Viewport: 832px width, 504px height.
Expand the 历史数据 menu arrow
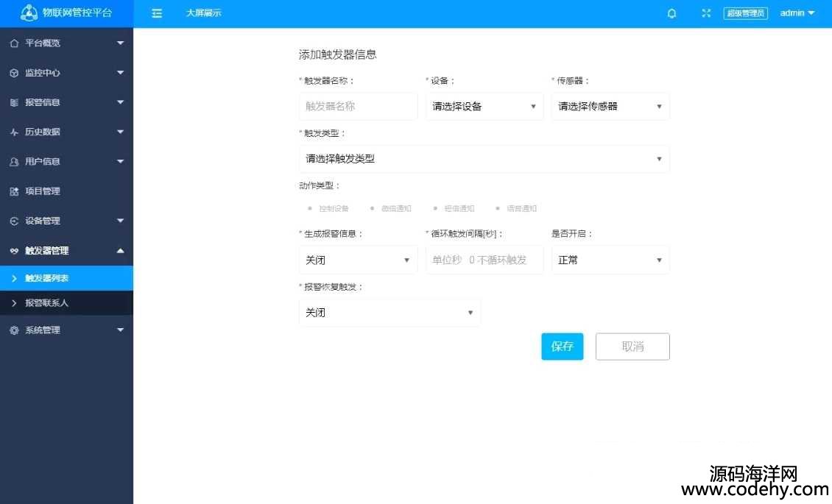[121, 132]
